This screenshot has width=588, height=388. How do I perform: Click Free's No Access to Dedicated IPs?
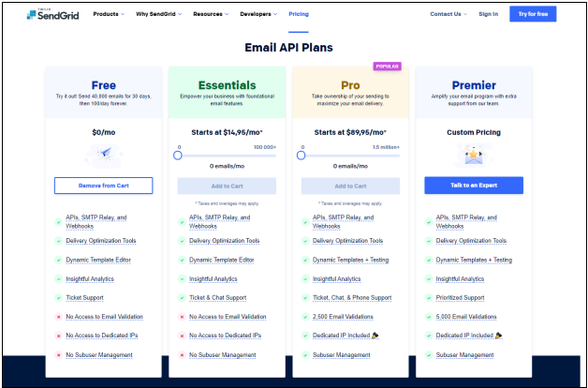[x=102, y=336]
